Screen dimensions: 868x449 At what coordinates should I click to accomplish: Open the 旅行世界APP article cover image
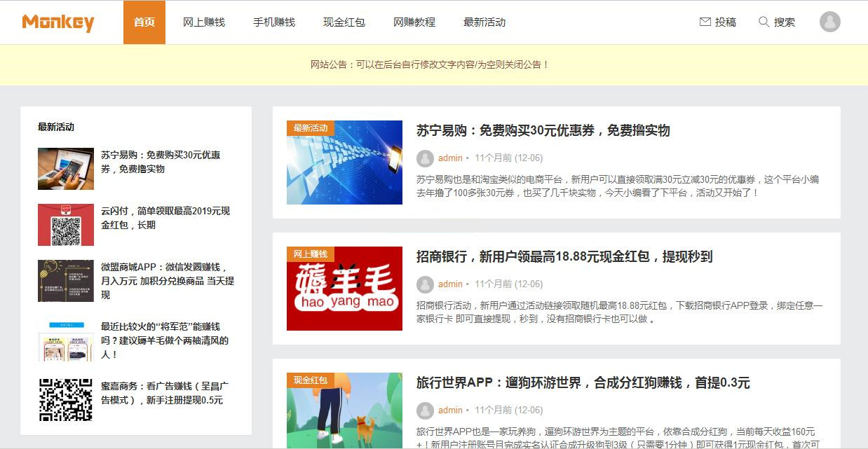[344, 410]
